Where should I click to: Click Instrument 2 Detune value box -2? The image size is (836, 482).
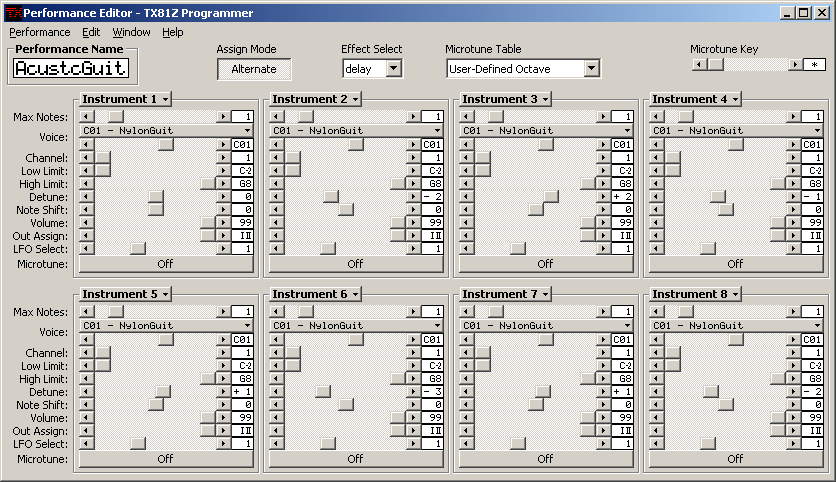pyautogui.click(x=432, y=197)
